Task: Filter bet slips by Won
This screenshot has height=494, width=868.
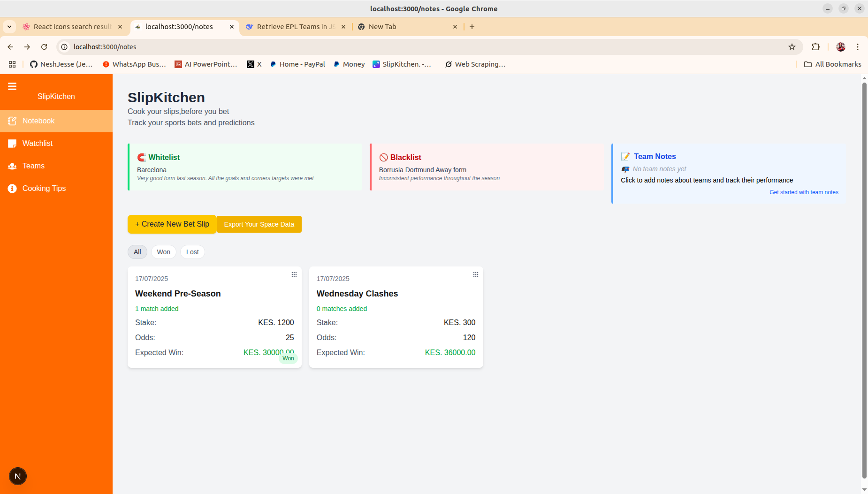Action: 163,252
